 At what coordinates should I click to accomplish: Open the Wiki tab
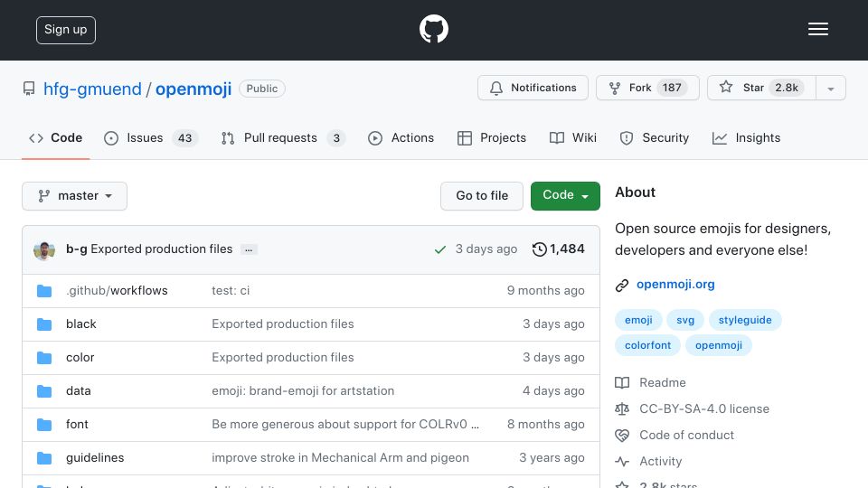click(x=573, y=137)
